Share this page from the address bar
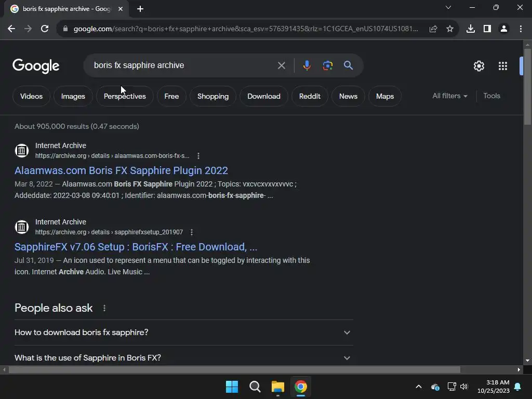This screenshot has height=399, width=532. point(433,29)
